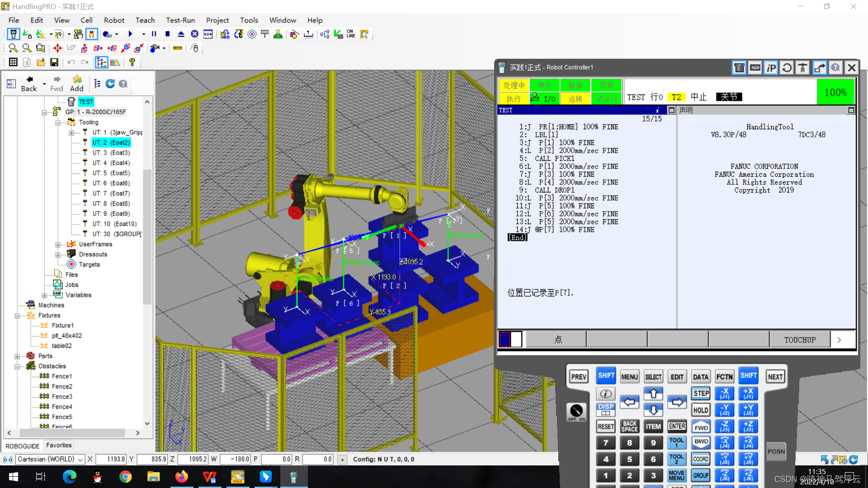The image size is (868, 488).
Task: Center the view with red arrows icon
Action: click(57, 48)
